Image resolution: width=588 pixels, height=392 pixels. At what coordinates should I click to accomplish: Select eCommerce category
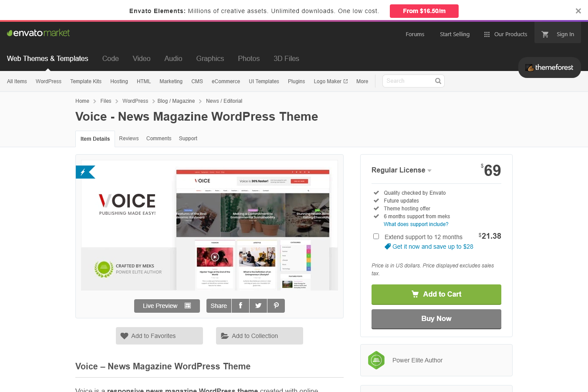click(x=226, y=81)
